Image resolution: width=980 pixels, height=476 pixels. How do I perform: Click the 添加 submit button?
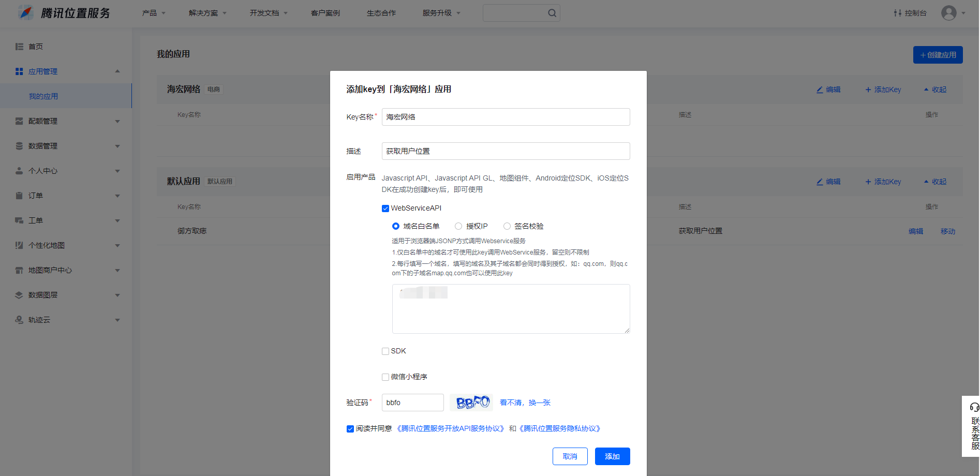click(613, 456)
